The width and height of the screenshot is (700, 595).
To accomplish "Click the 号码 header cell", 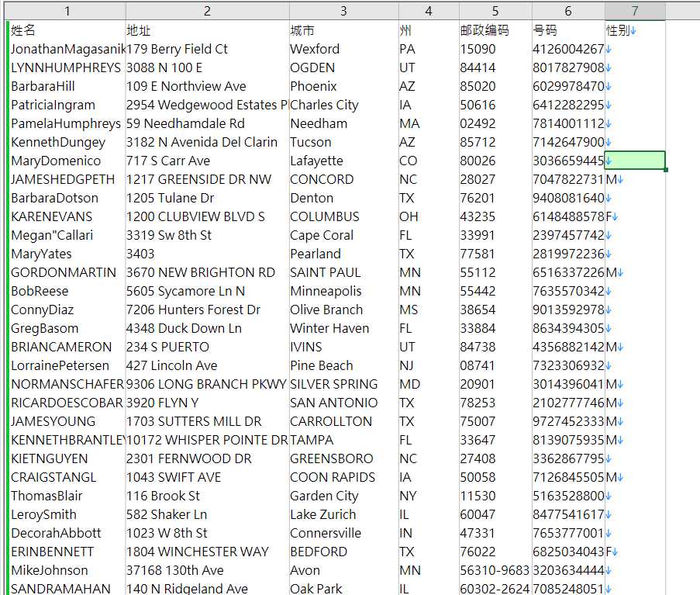I will [568, 30].
